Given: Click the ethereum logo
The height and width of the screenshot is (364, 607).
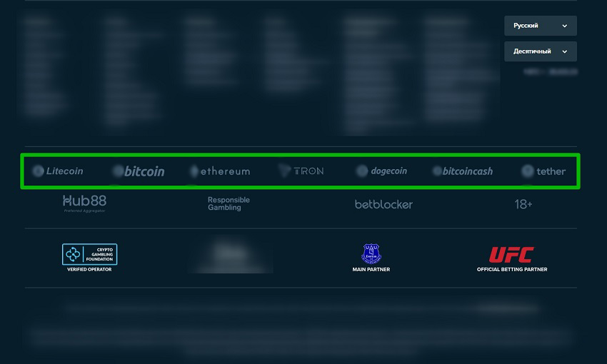Looking at the screenshot, I should click(220, 171).
